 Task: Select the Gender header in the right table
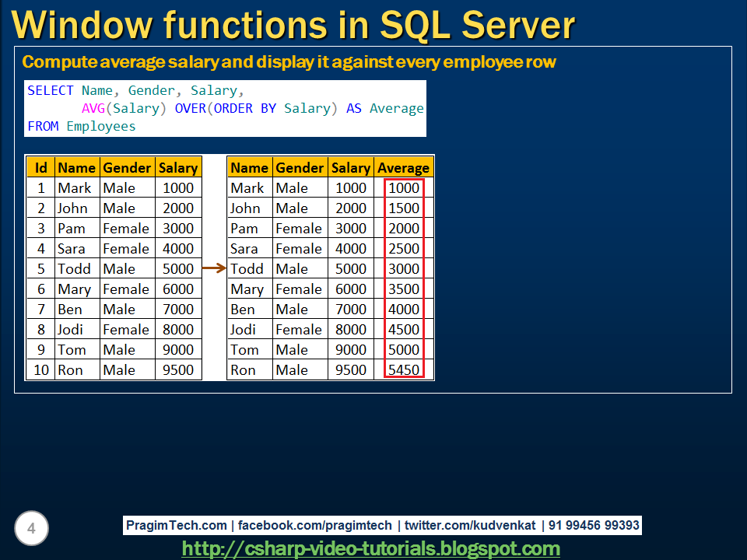click(300, 167)
